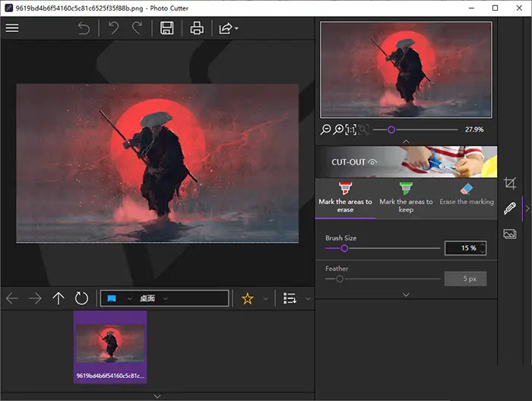Click the 桌面 folder path text

coord(147,298)
